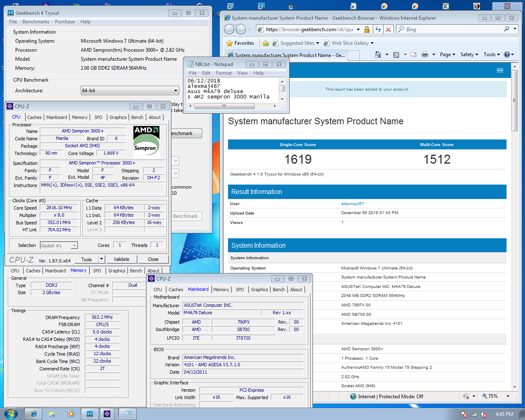
Task: Click into the Bing search box
Action: tap(453, 30)
